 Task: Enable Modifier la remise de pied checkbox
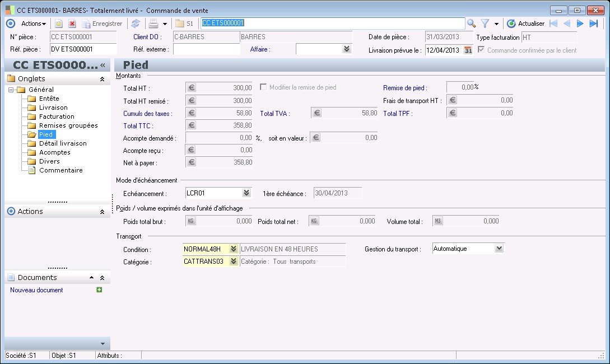[x=264, y=87]
